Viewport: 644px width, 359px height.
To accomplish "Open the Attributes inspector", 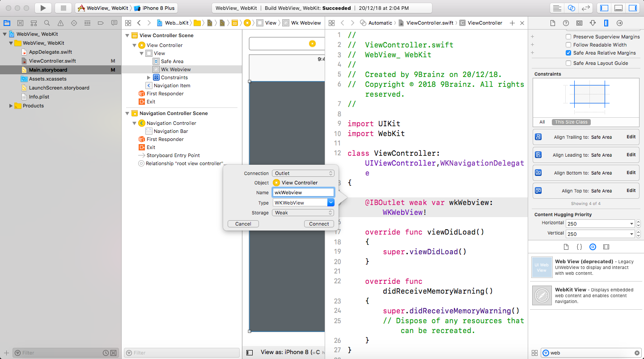I will (x=593, y=23).
